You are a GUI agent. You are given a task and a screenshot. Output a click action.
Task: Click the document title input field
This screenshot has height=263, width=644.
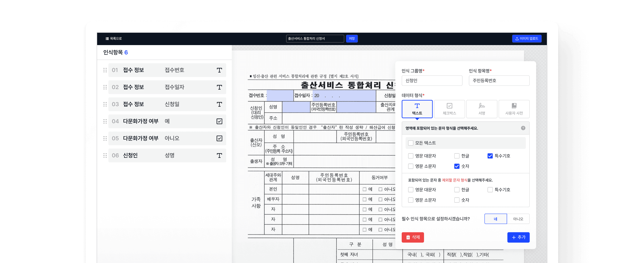click(315, 39)
